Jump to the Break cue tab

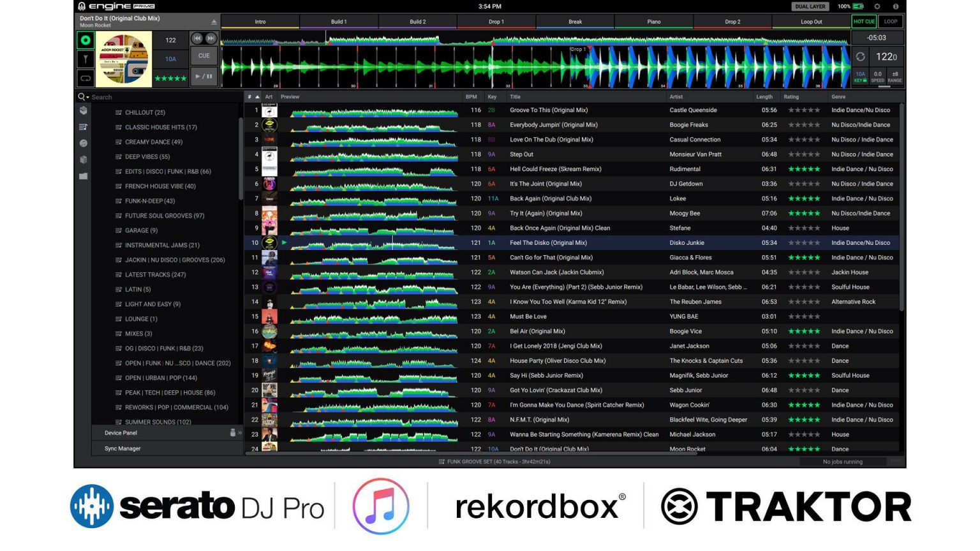click(x=575, y=22)
